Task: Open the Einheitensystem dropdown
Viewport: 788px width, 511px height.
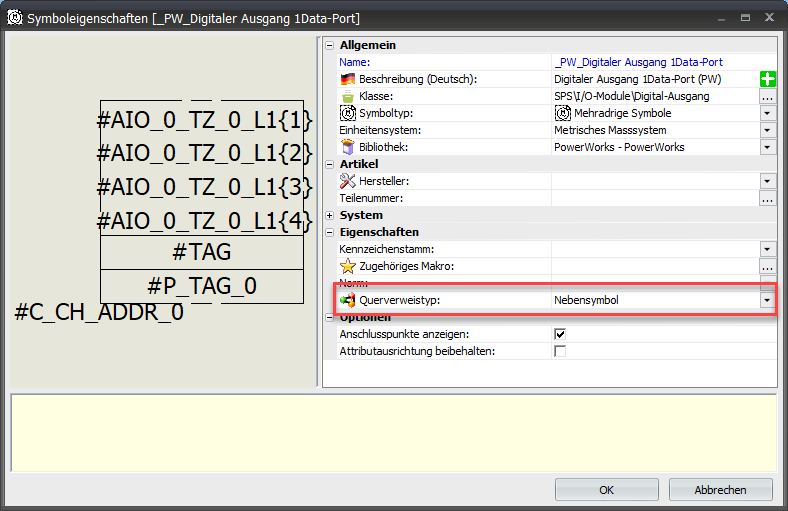Action: [x=767, y=130]
